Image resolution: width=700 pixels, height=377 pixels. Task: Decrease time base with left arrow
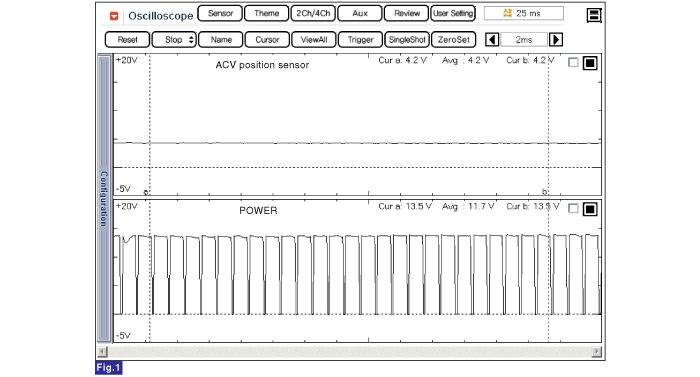492,40
